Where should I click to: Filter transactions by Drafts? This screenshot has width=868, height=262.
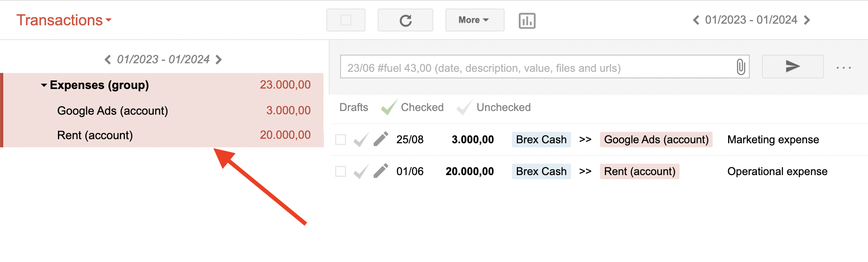353,107
